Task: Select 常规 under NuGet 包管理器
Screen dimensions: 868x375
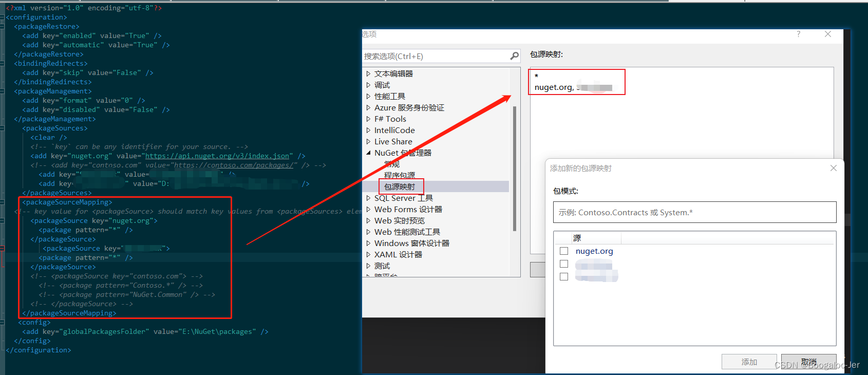Action: coord(392,164)
